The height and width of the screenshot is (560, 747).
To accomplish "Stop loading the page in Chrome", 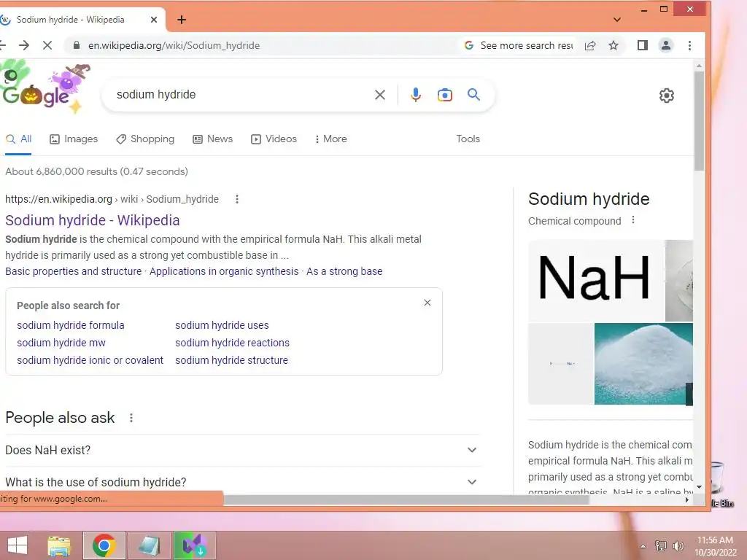I will click(x=47, y=45).
